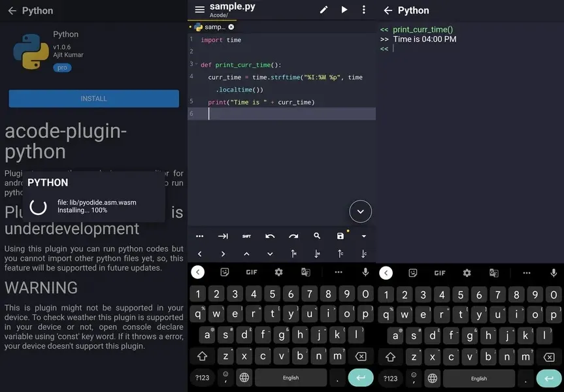Move the cursor right with the quick tools arrow
This screenshot has height=392, width=564.
(223, 254)
